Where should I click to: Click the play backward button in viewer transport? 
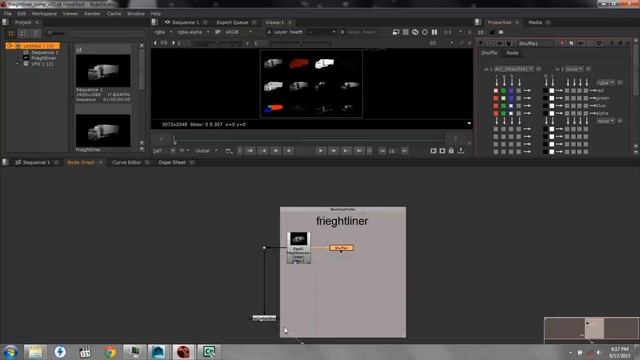point(289,151)
